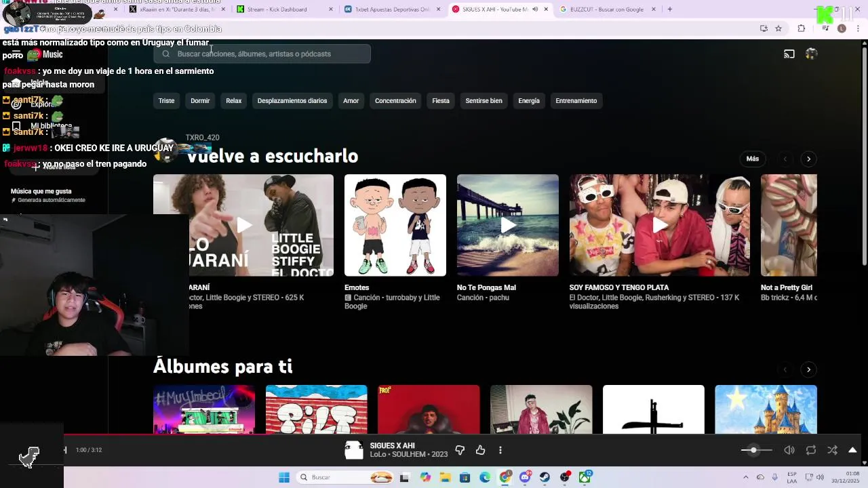Open the YouTube Music account avatar menu
868x488 pixels.
tap(811, 54)
